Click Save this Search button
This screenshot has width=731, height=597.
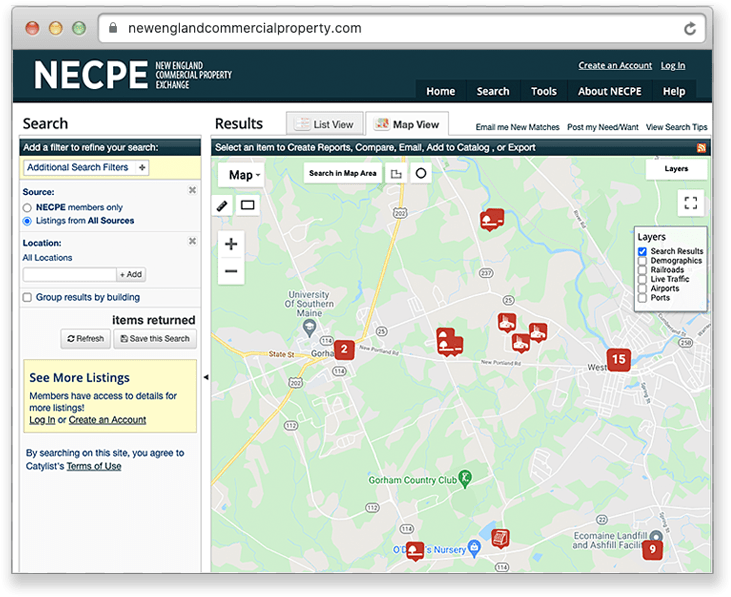[x=155, y=339]
